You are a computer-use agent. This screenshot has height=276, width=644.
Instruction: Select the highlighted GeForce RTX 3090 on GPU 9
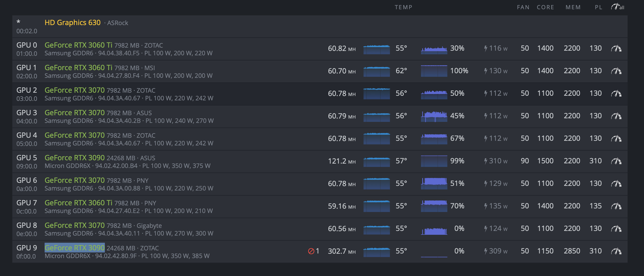(x=75, y=248)
